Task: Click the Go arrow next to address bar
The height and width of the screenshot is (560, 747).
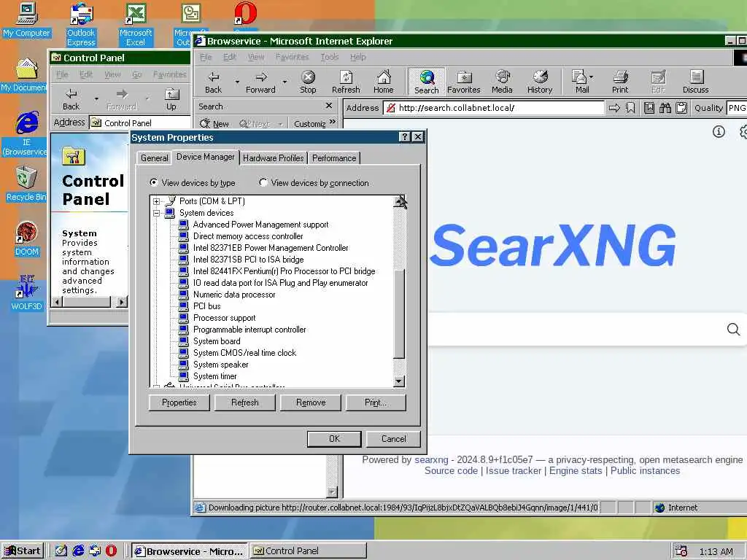Action: click(x=614, y=108)
